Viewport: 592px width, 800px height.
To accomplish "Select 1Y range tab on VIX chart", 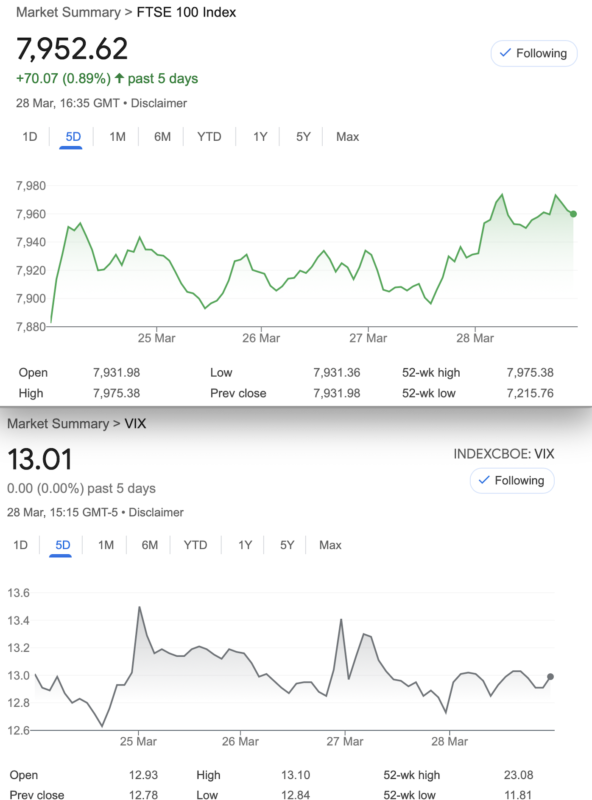I will (245, 545).
